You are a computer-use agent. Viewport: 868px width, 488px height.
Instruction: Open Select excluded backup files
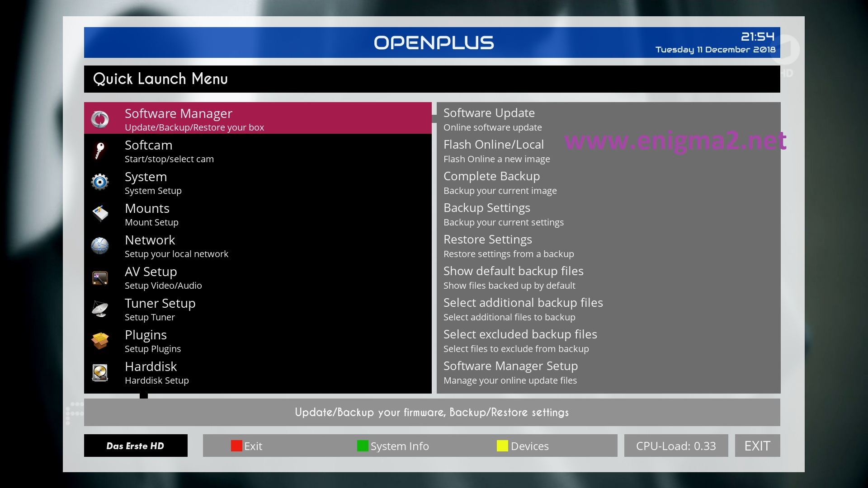pyautogui.click(x=609, y=340)
